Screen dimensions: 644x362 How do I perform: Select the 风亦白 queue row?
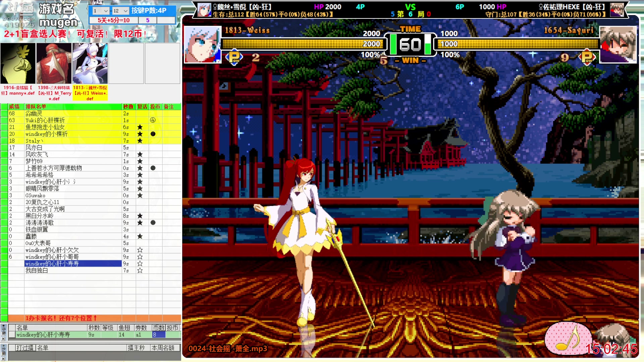click(73, 147)
